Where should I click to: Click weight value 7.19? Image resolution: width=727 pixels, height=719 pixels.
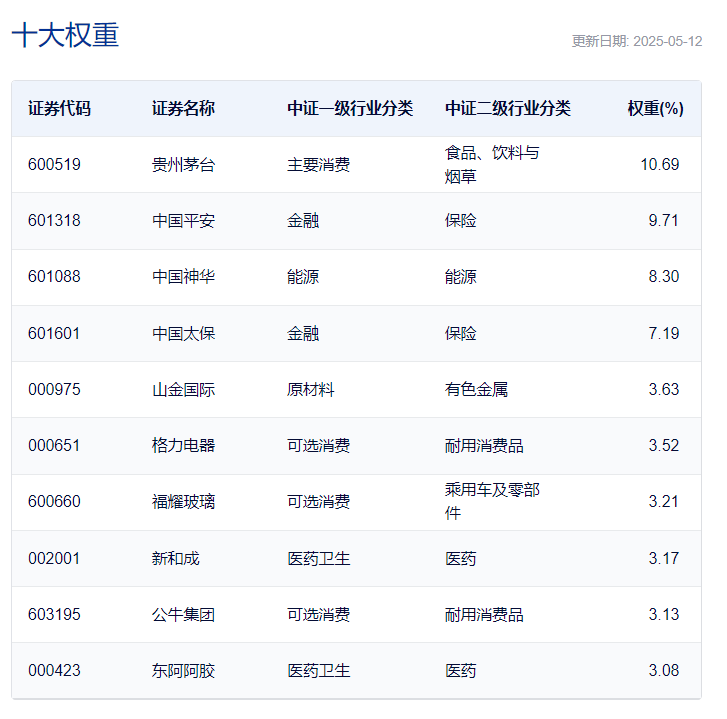pos(663,334)
